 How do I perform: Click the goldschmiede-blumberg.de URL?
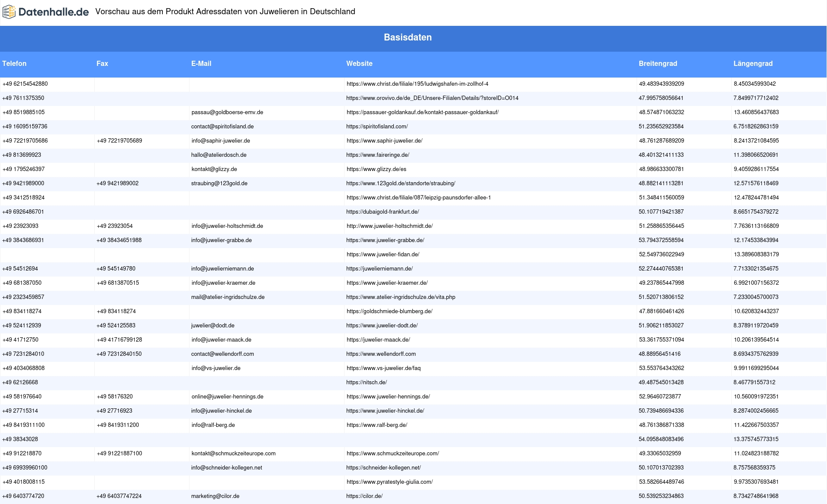389,311
